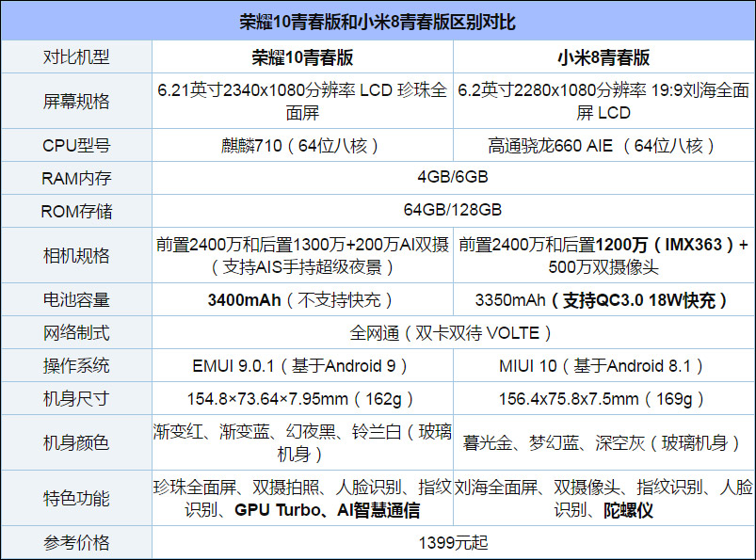Click the table title 荣耀10青春版和小米8青春版区别对比
Viewport: 756px width, 560px height.
tap(378, 22)
